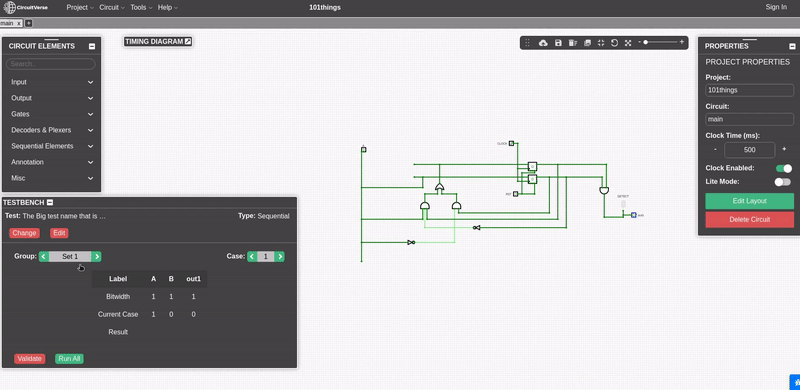The width and height of the screenshot is (800, 390).
Task: Click the lower NOT gate on canvas
Action: (x=411, y=242)
